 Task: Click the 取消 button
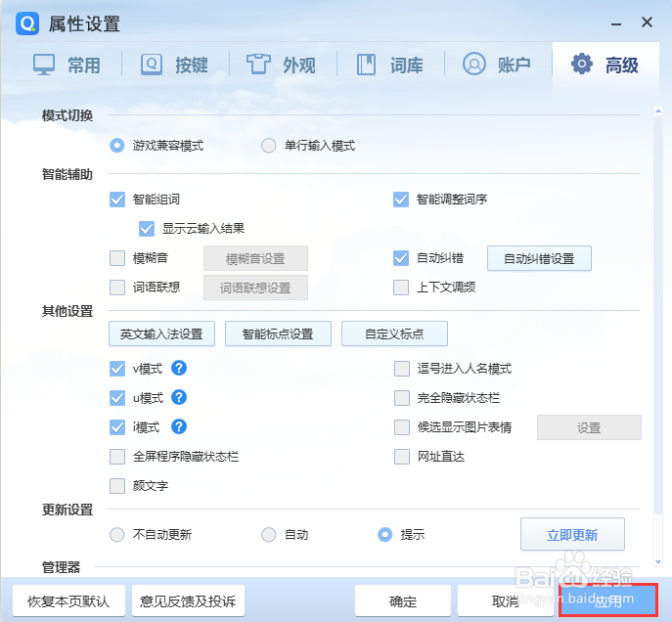(506, 601)
